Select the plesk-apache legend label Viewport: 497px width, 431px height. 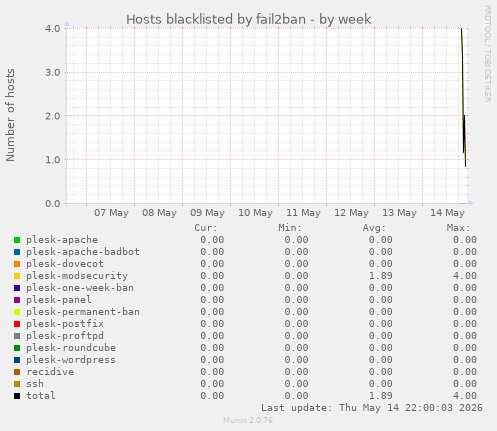point(62,240)
